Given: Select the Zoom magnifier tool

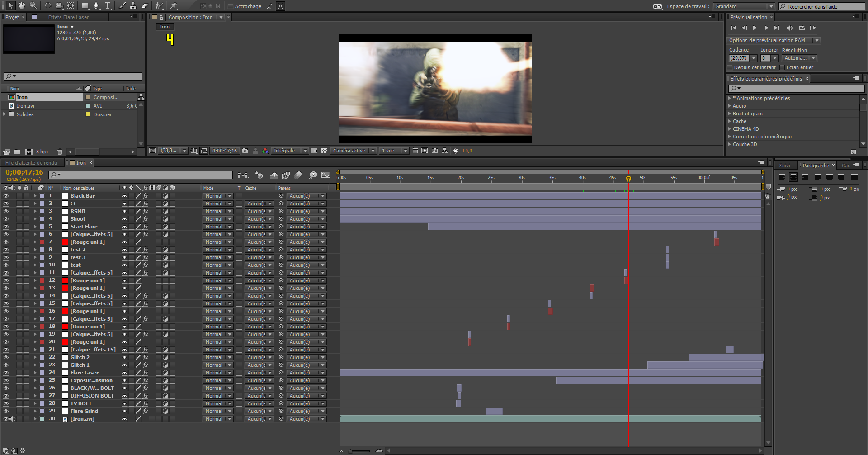Looking at the screenshot, I should pyautogui.click(x=33, y=6).
